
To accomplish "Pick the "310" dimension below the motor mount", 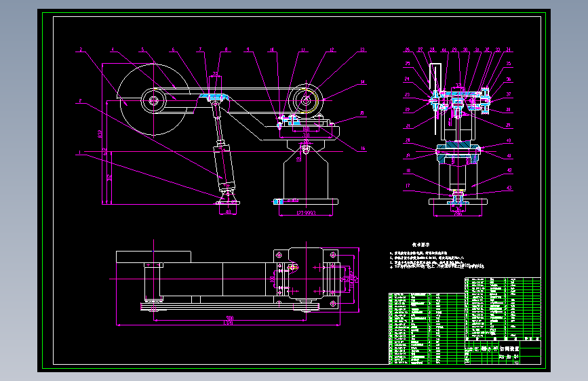I will pos(306,135).
